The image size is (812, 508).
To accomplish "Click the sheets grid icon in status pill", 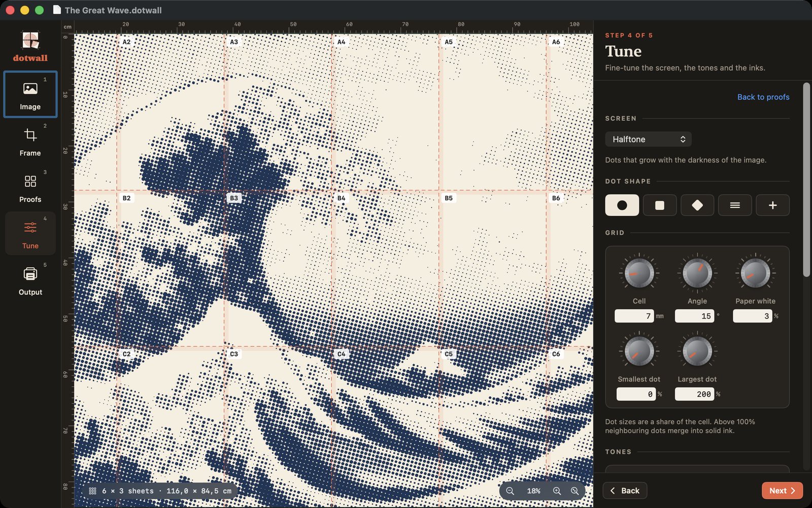I will 92,491.
